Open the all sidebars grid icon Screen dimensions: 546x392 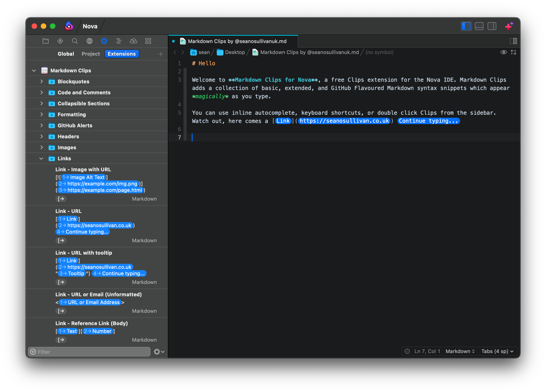pyautogui.click(x=148, y=41)
